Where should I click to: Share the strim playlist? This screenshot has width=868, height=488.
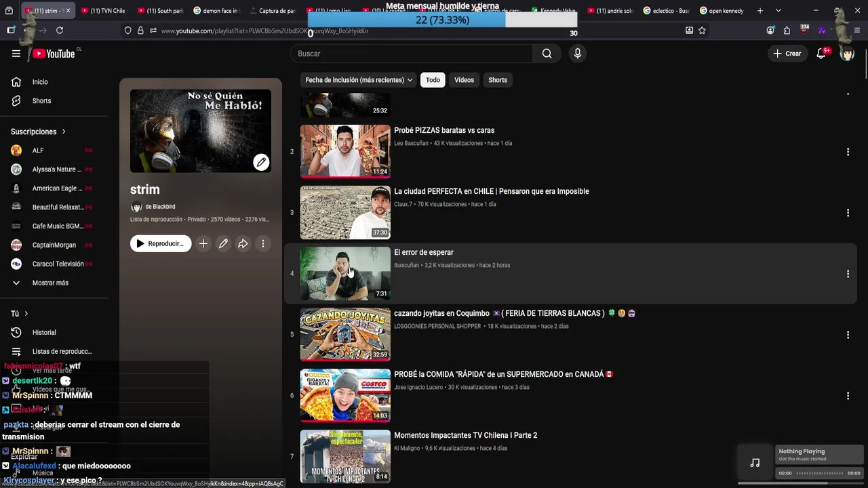[x=243, y=244]
